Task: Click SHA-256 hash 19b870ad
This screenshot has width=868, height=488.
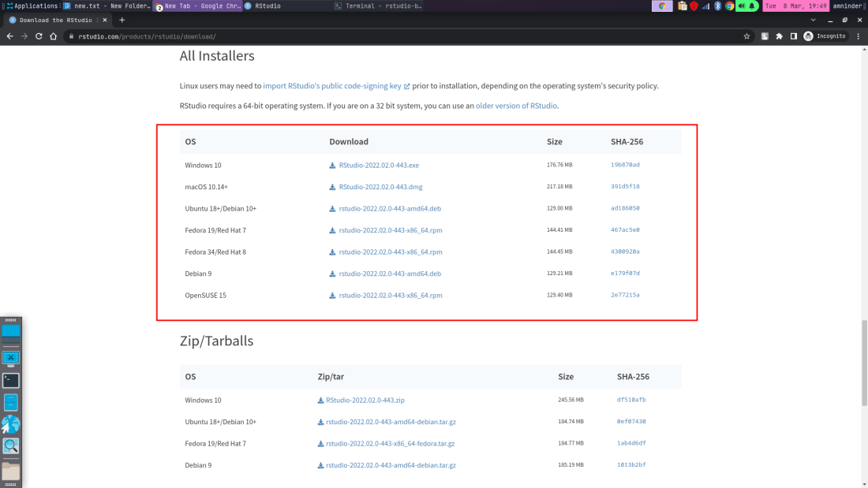Action: [625, 165]
